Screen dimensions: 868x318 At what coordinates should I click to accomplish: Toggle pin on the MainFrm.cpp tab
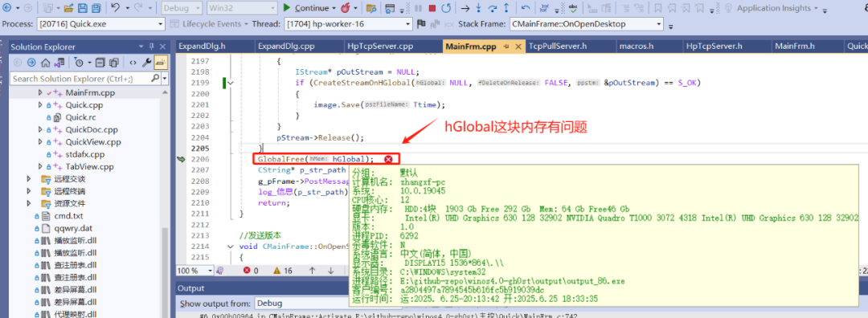(506, 47)
